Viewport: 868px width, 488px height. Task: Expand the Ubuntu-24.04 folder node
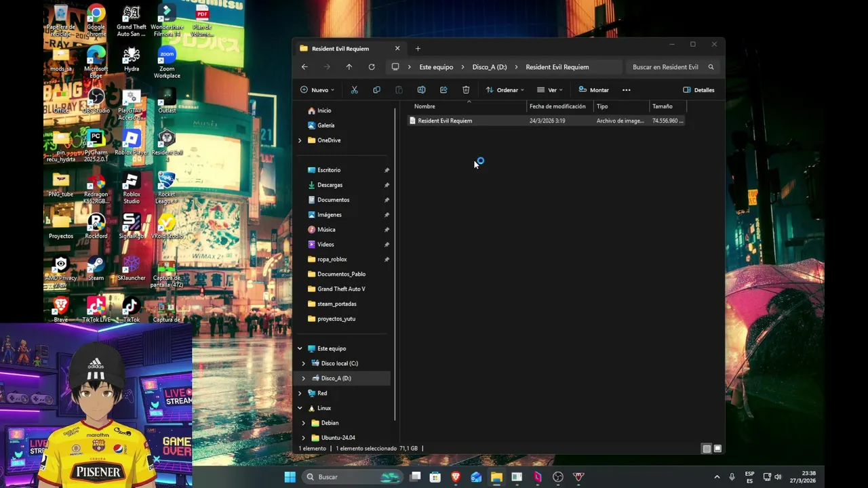pos(304,438)
